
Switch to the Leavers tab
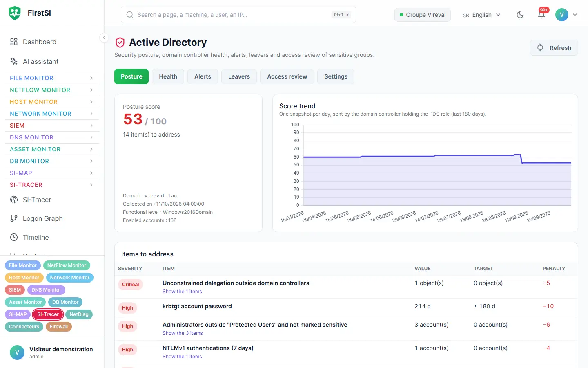(239, 76)
